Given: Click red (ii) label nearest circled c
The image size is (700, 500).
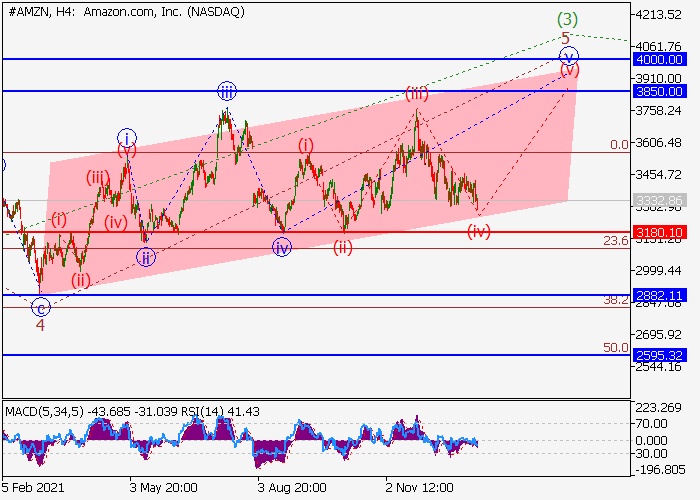Looking at the screenshot, I should pos(81,281).
